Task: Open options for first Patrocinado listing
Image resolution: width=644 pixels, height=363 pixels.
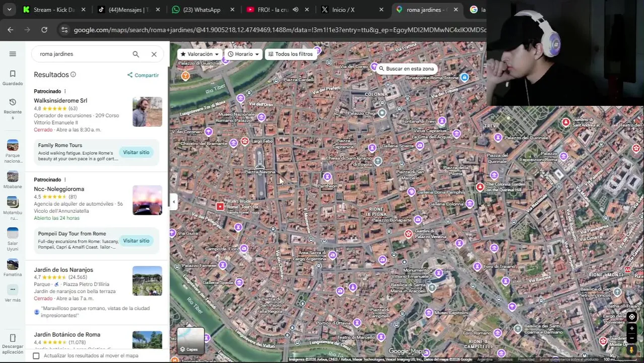Action: pyautogui.click(x=65, y=91)
